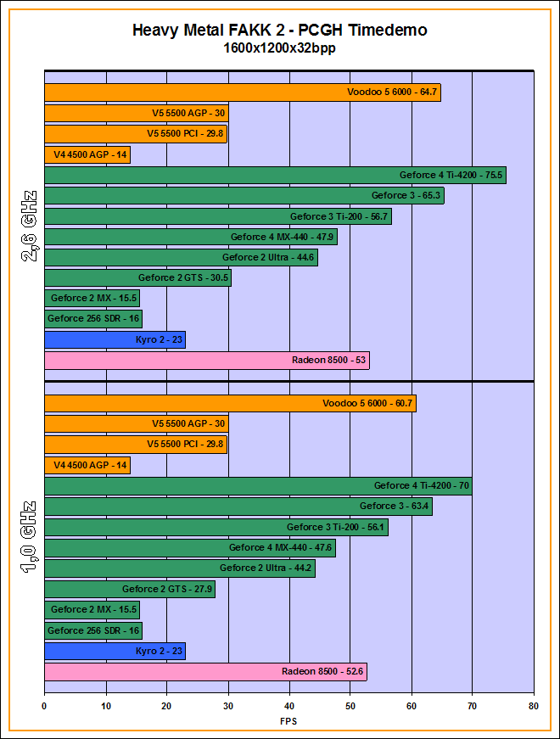Click the Geforce 3 Ti-200 - 56.7 bar
Screen dimensions: 560x739
coord(217,216)
